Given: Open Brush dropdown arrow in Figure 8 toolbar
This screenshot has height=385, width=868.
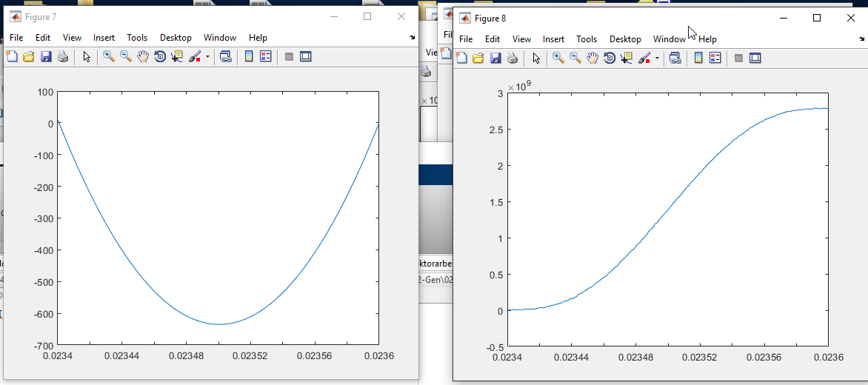Looking at the screenshot, I should click(657, 58).
